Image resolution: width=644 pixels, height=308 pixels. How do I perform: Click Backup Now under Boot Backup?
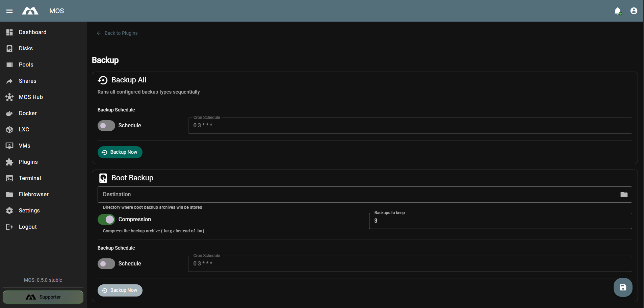tap(120, 290)
